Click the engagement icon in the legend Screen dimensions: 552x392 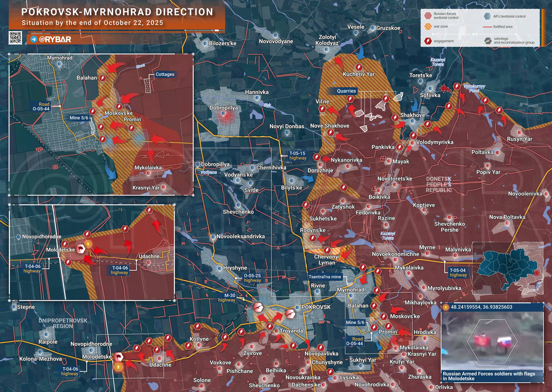(x=428, y=41)
